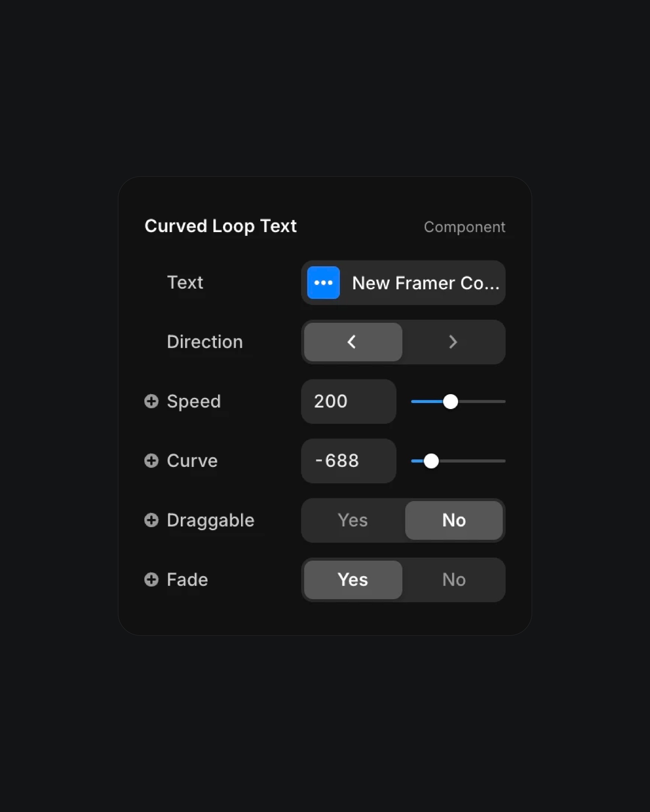Open the New Framer Co... text field
This screenshot has width=650, height=812.
click(x=403, y=283)
